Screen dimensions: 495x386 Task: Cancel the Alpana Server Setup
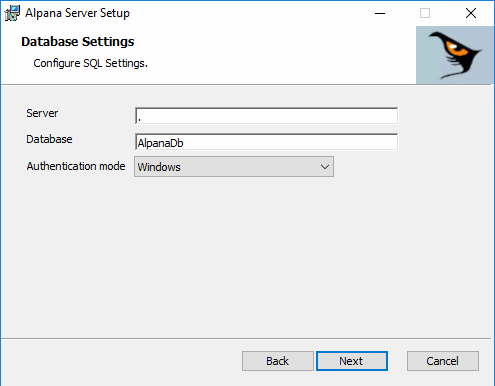(x=443, y=361)
